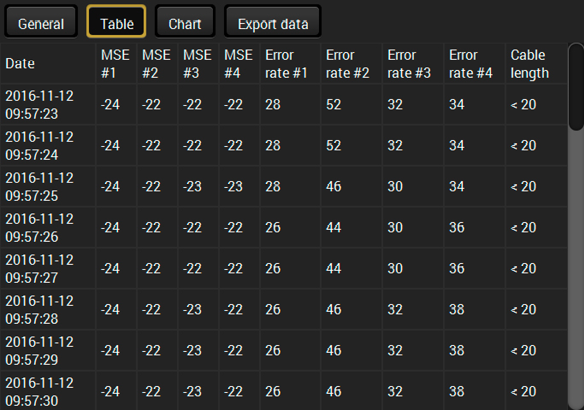
Task: Select the Table tab
Action: [116, 22]
